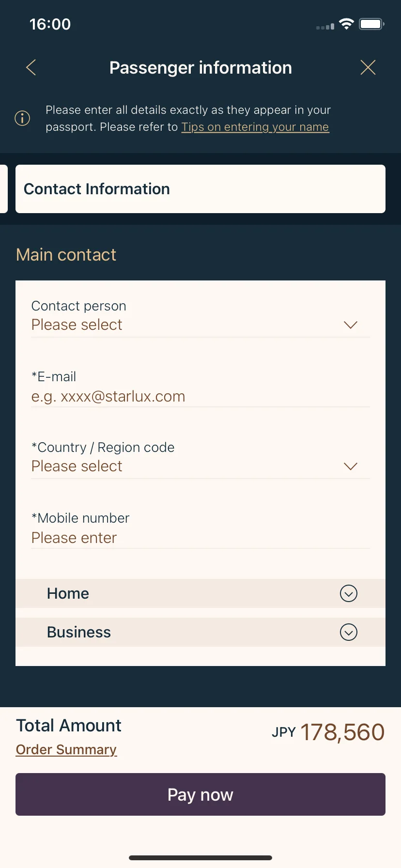Switch to the previous card peeking at left
Viewport: 401px width, 868px height.
tap(4, 189)
